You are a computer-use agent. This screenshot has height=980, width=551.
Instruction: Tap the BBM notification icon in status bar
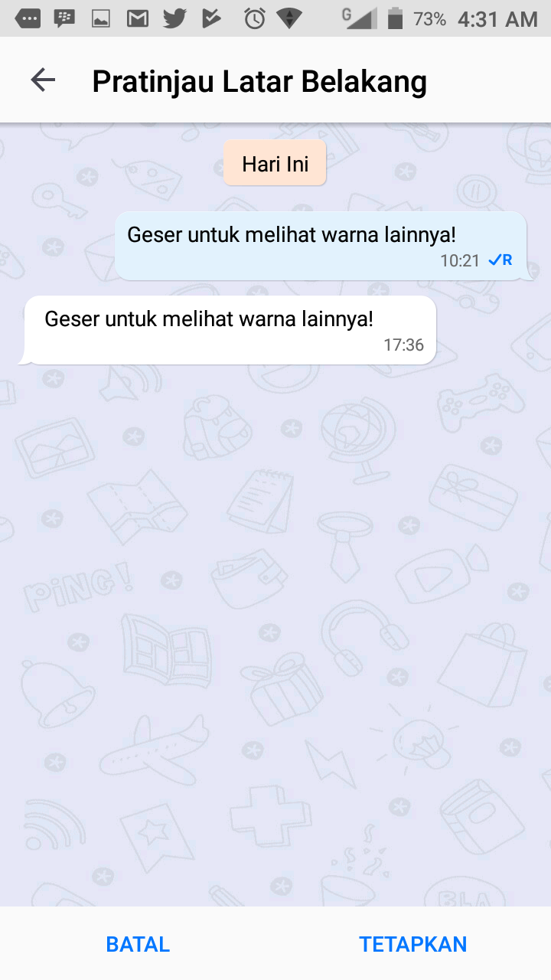[x=64, y=18]
